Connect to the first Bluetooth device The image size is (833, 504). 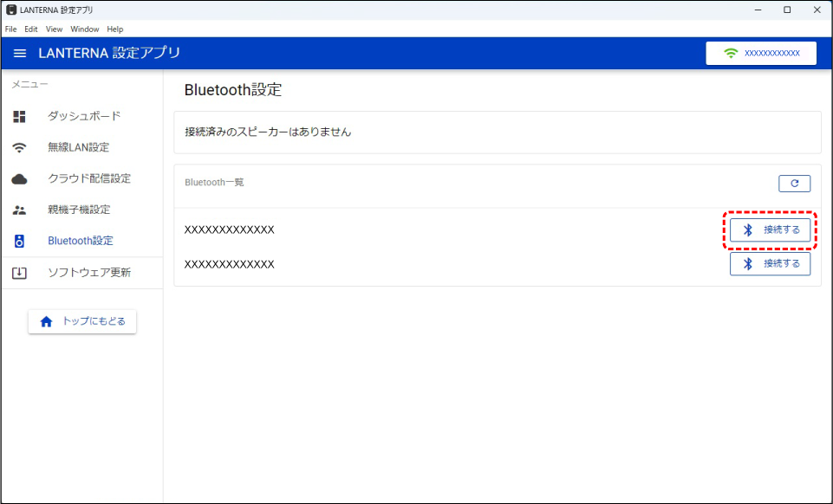click(770, 230)
